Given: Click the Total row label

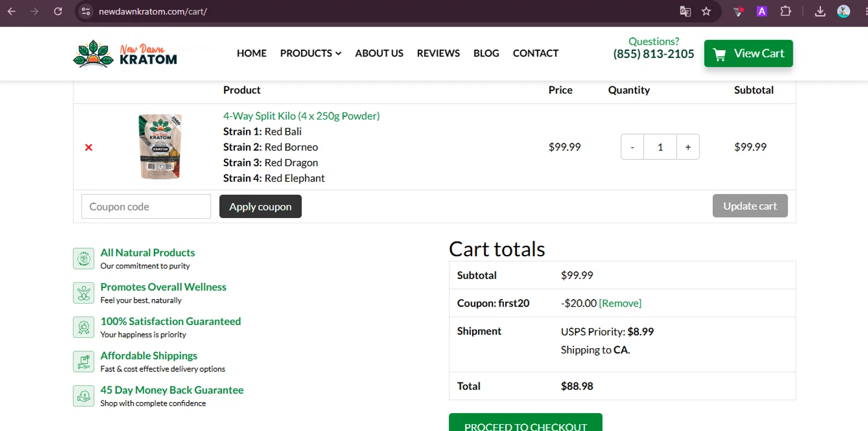Looking at the screenshot, I should (469, 386).
